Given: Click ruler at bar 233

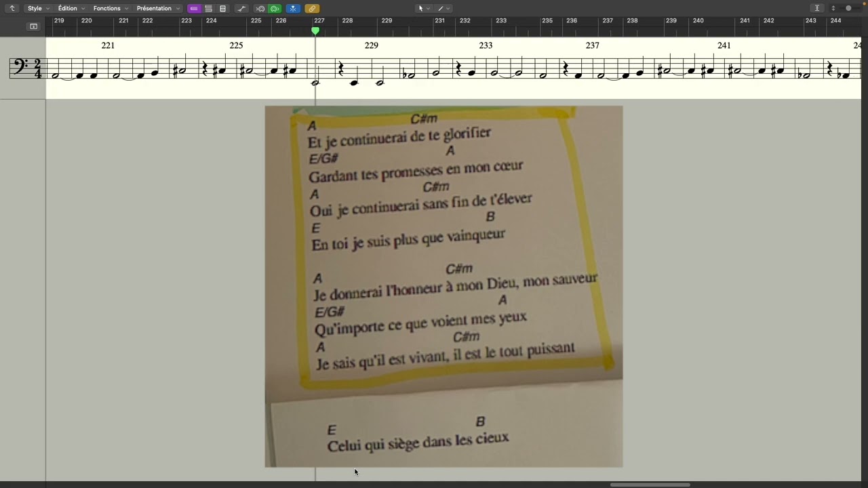Looking at the screenshot, I should (501, 21).
